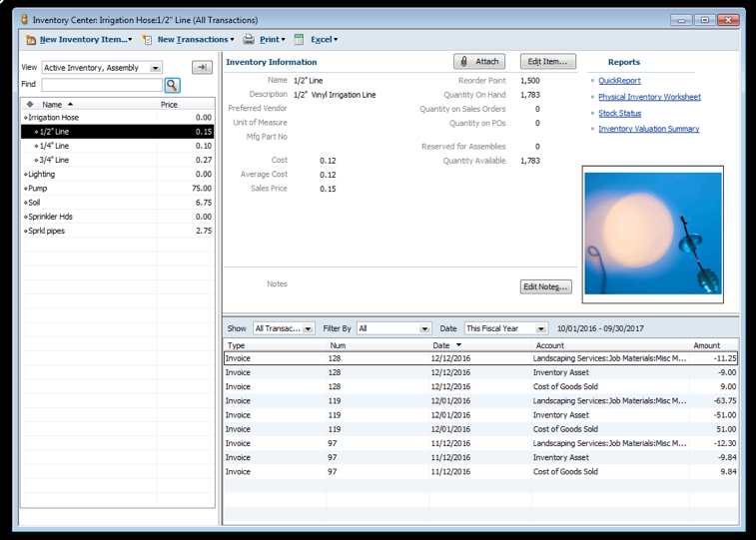
Task: Click the Edit Item button
Action: tap(547, 62)
